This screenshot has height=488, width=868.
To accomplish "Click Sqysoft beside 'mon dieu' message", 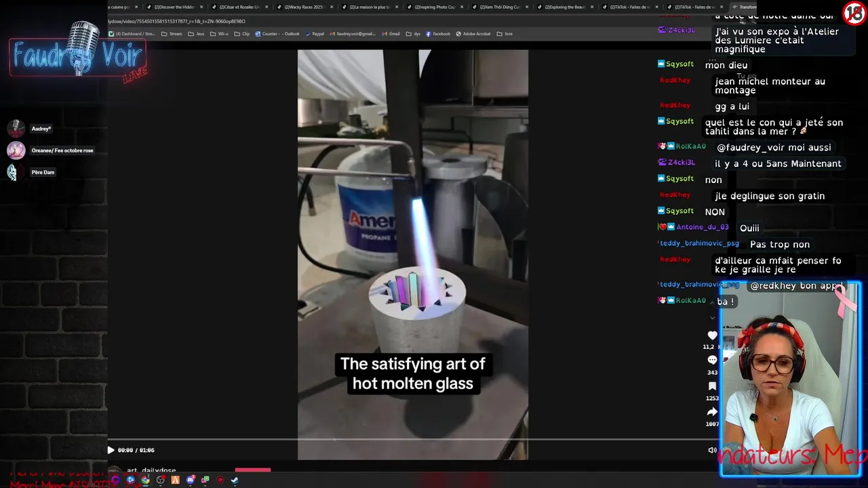I will point(679,64).
